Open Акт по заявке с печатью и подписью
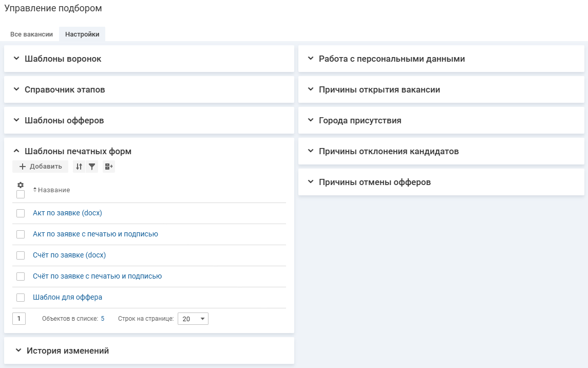Image resolution: width=588 pixels, height=368 pixels. click(x=95, y=234)
